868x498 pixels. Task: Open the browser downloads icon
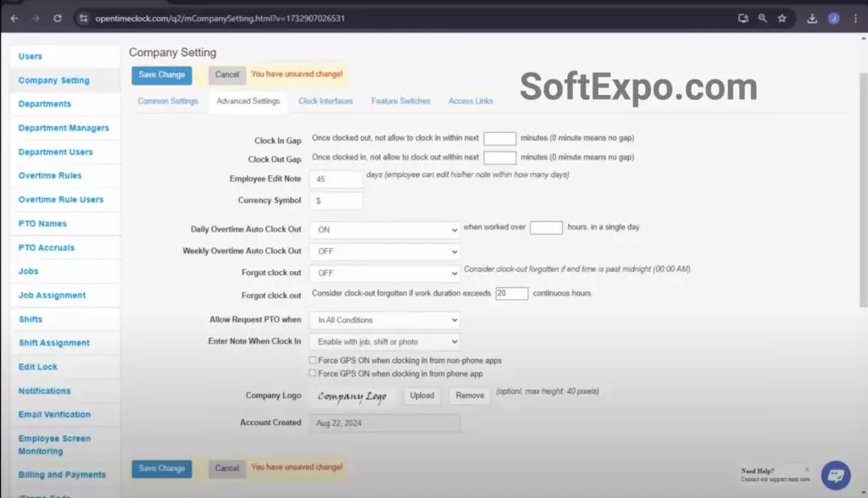pos(812,18)
